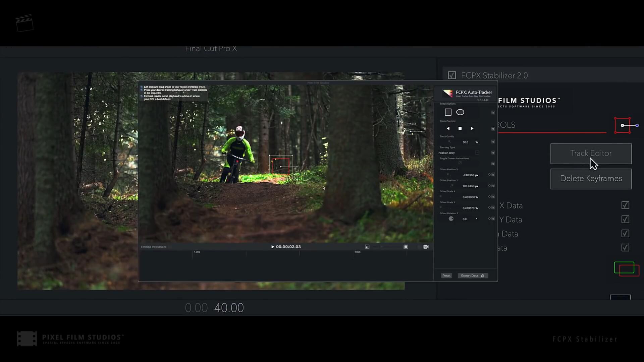The height and width of the screenshot is (362, 644).
Task: Track backward in Track Controls
Action: coord(448,128)
